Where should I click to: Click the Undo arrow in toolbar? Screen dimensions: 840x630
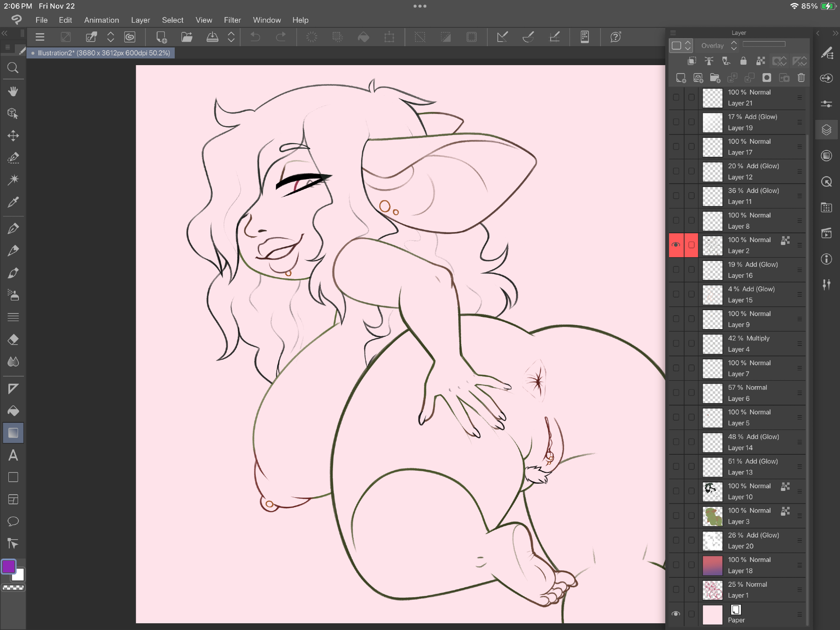pos(255,37)
